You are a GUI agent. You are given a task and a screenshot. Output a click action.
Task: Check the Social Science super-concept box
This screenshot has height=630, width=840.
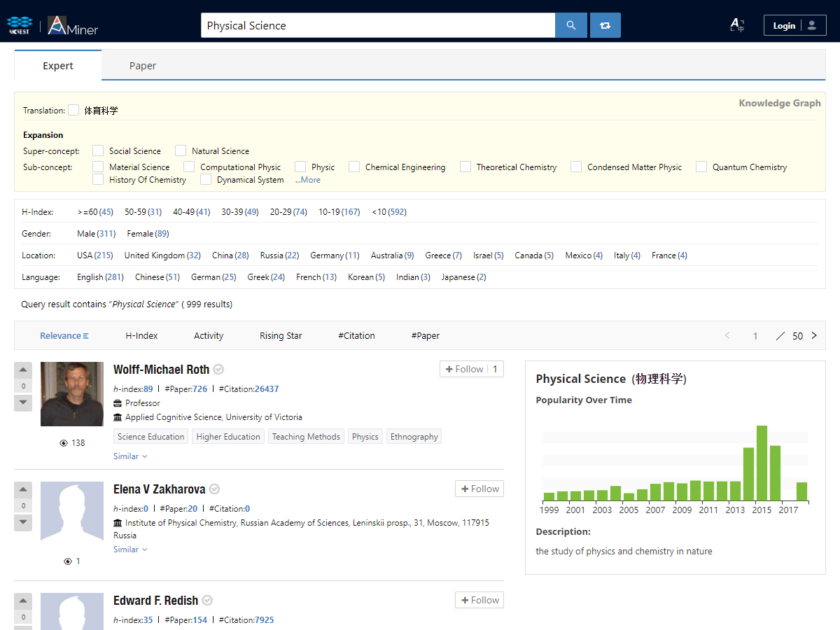[x=99, y=150]
